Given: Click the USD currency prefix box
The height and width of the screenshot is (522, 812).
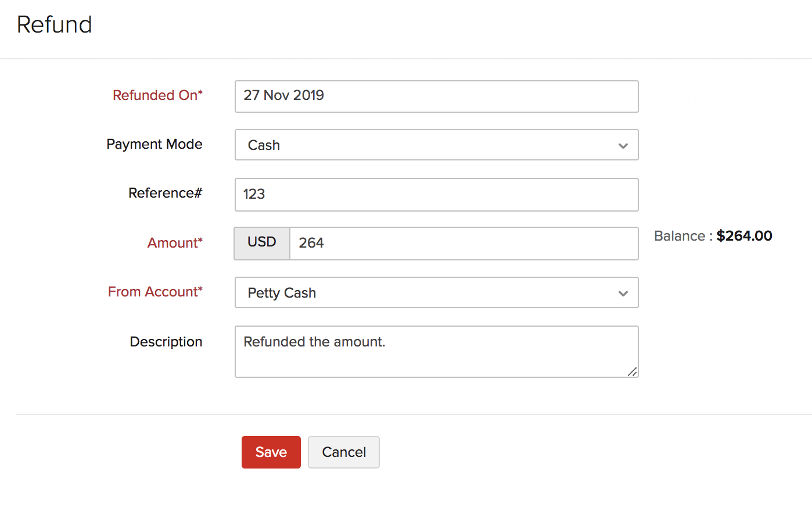Looking at the screenshot, I should coord(261,243).
